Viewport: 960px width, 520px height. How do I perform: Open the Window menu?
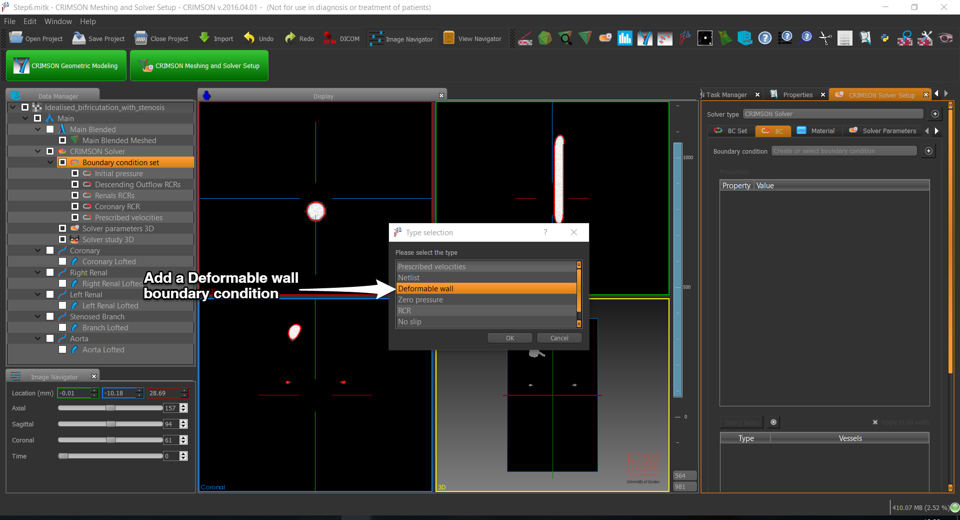pos(58,21)
